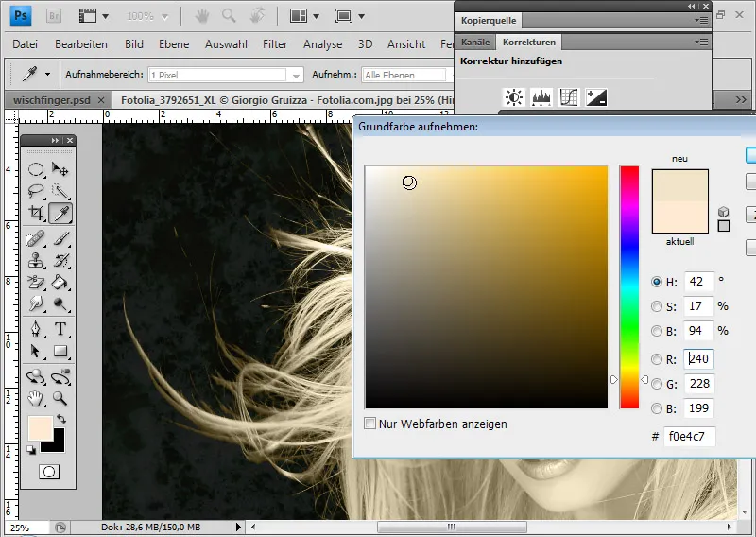This screenshot has height=537, width=756.
Task: Select the Move tool in toolbox
Action: pos(60,169)
